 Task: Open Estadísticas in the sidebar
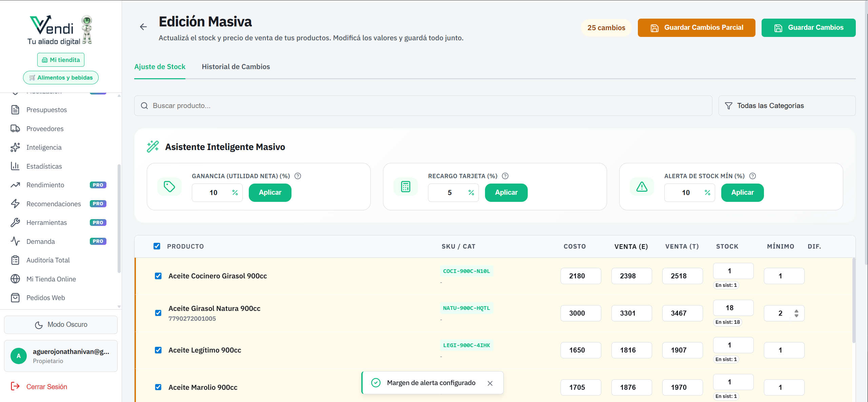[44, 166]
